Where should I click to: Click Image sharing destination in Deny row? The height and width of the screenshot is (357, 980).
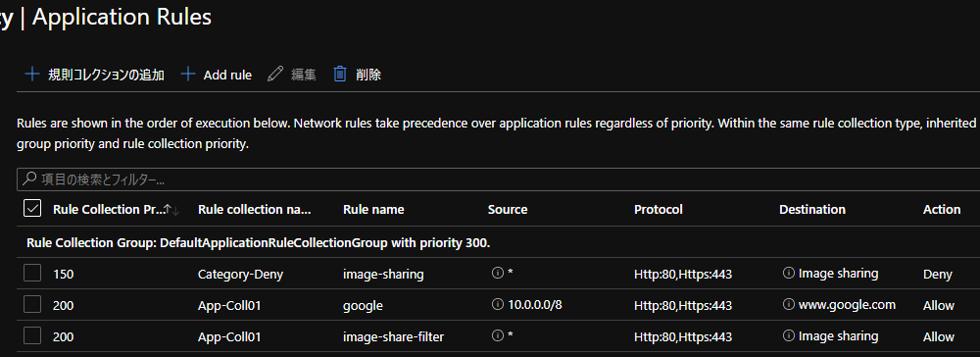(x=839, y=274)
